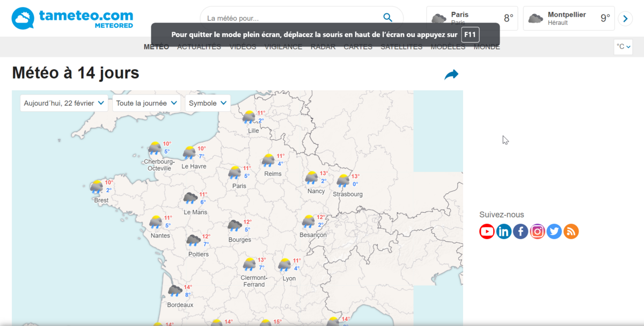This screenshot has height=326, width=644.
Task: Click the magnifying glass search icon
Action: tap(387, 18)
